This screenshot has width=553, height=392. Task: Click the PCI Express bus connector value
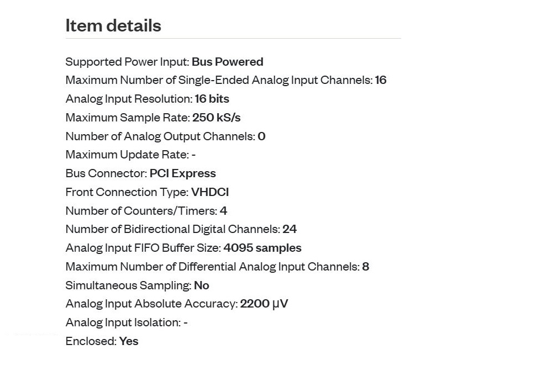183,173
